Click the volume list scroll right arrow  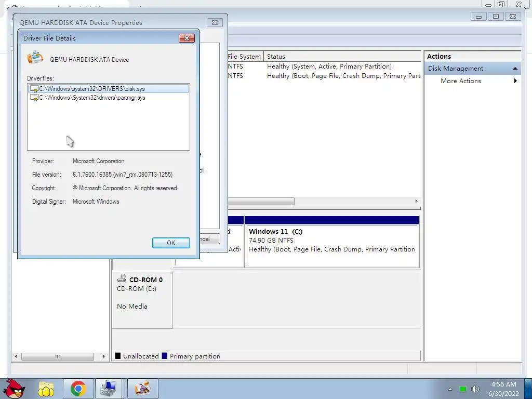click(416, 202)
